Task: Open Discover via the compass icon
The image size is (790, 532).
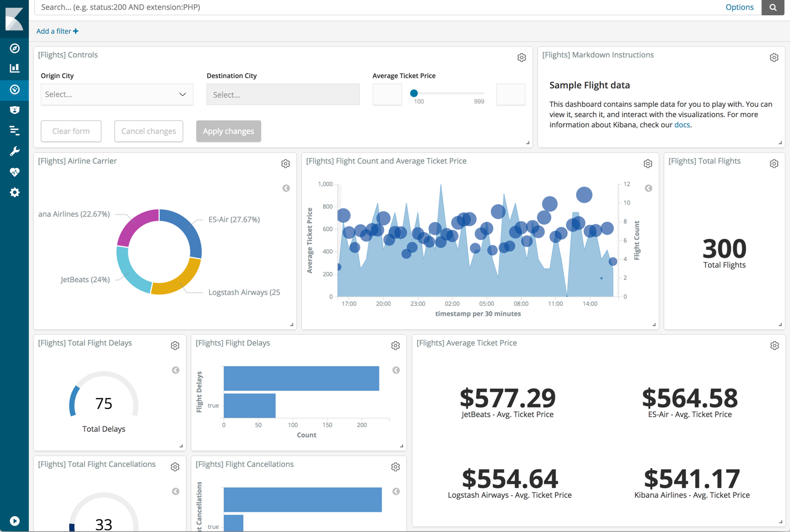Action: (15, 48)
